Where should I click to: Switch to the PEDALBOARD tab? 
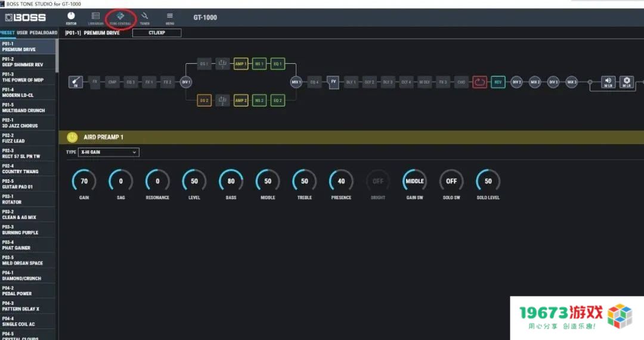[44, 33]
